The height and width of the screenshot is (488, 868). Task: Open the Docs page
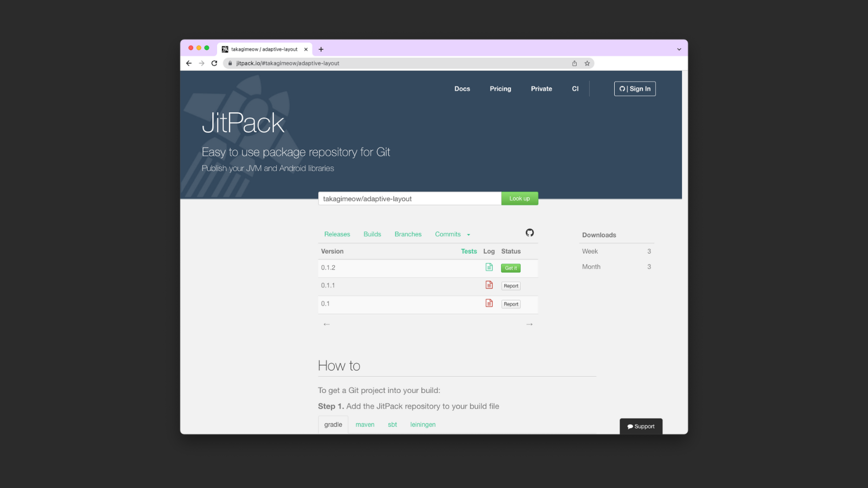click(x=462, y=89)
